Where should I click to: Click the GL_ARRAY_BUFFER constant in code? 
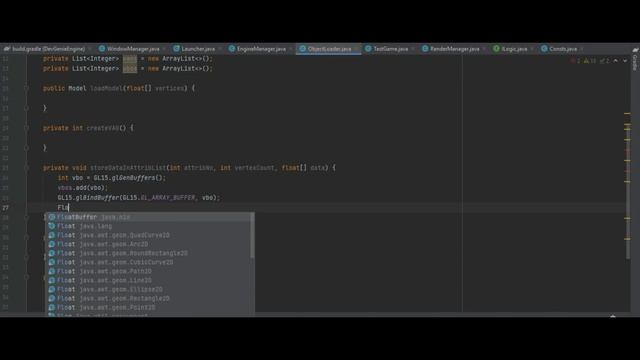pyautogui.click(x=168, y=198)
